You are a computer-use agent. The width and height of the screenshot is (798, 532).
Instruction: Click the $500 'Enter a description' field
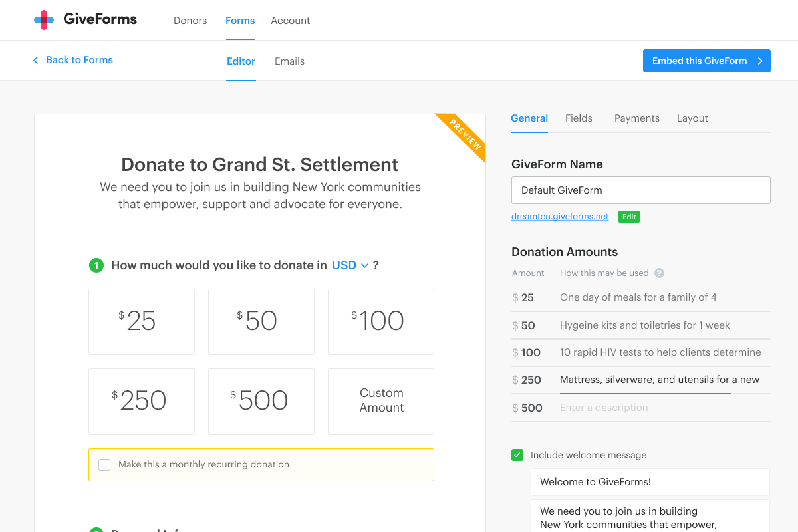tap(665, 408)
